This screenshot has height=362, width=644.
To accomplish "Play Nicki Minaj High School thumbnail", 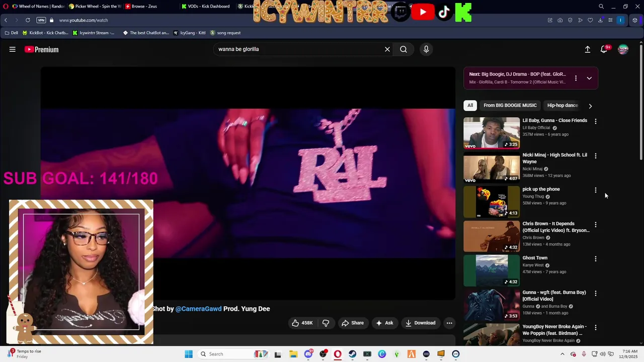I will (x=492, y=167).
